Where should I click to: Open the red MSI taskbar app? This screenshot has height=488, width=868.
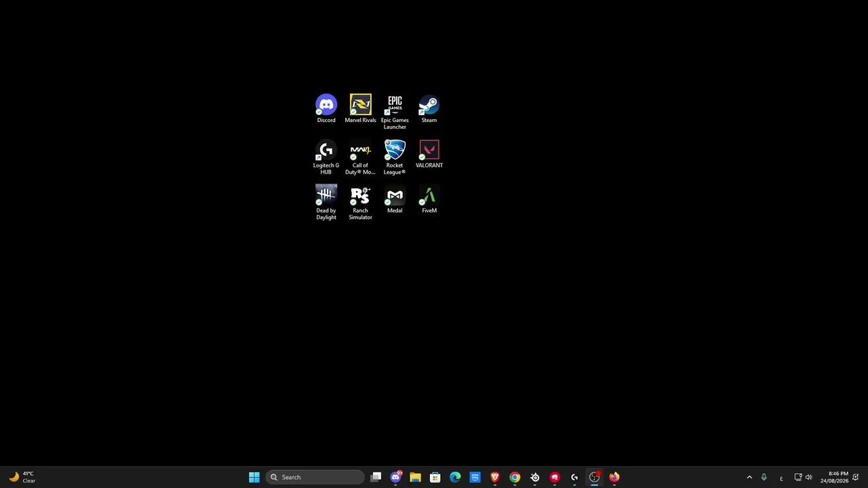555,477
